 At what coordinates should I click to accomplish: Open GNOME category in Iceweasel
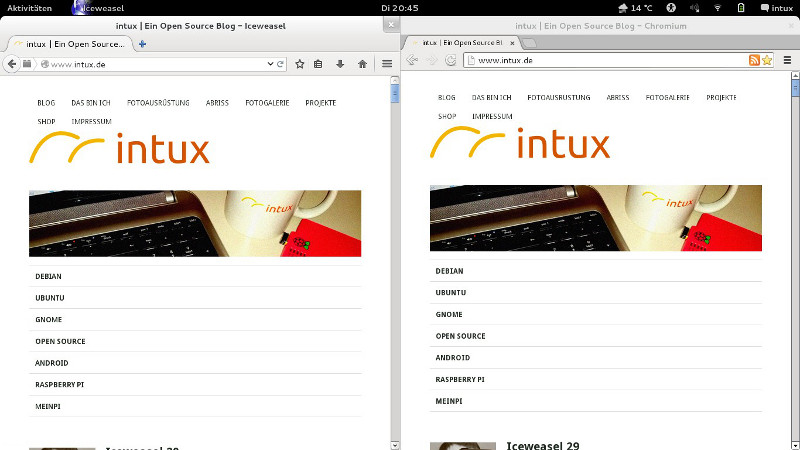tap(49, 319)
